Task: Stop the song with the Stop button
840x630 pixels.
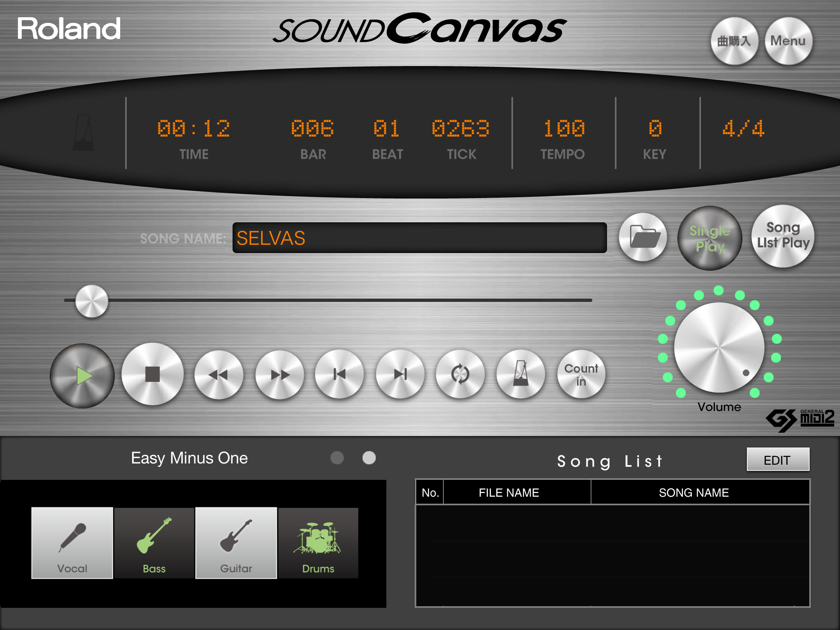Action: 153,374
